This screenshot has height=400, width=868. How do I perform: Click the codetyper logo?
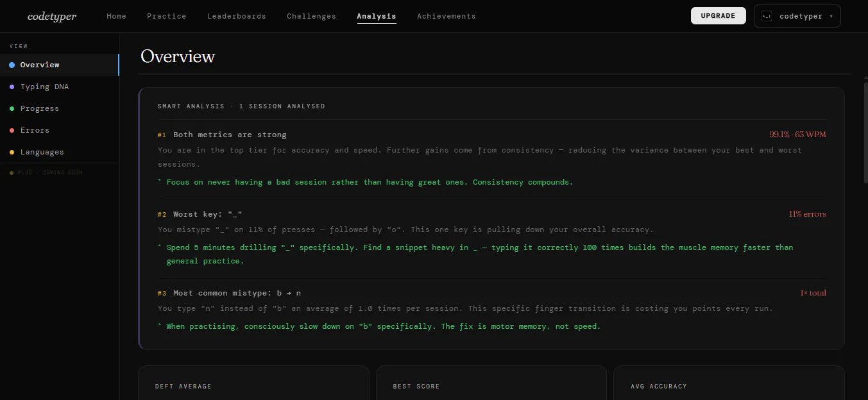click(52, 17)
